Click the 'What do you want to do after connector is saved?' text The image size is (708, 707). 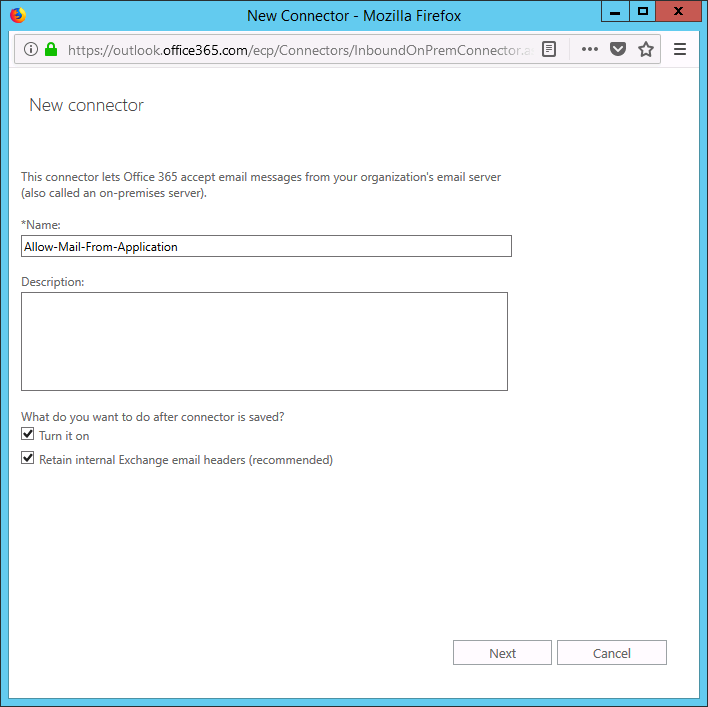tap(153, 417)
